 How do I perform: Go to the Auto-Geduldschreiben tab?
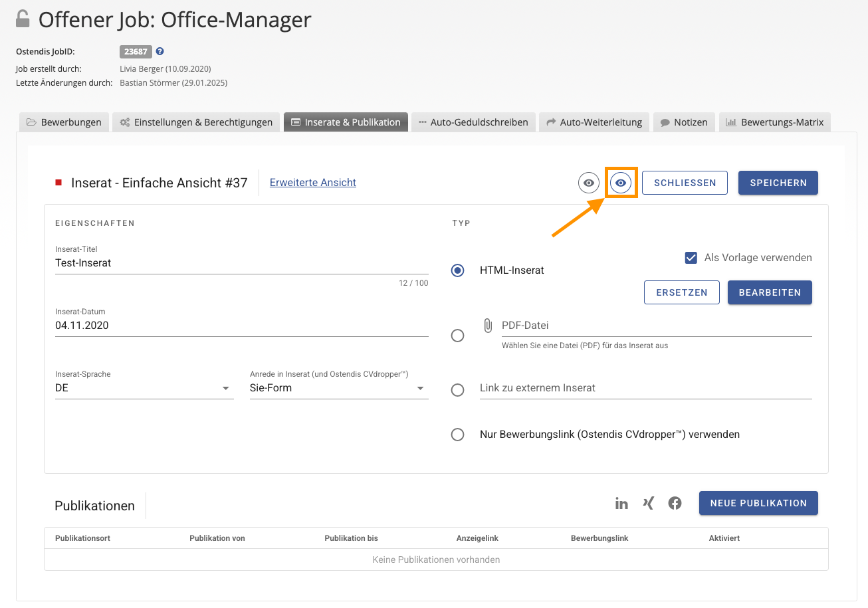pos(473,122)
